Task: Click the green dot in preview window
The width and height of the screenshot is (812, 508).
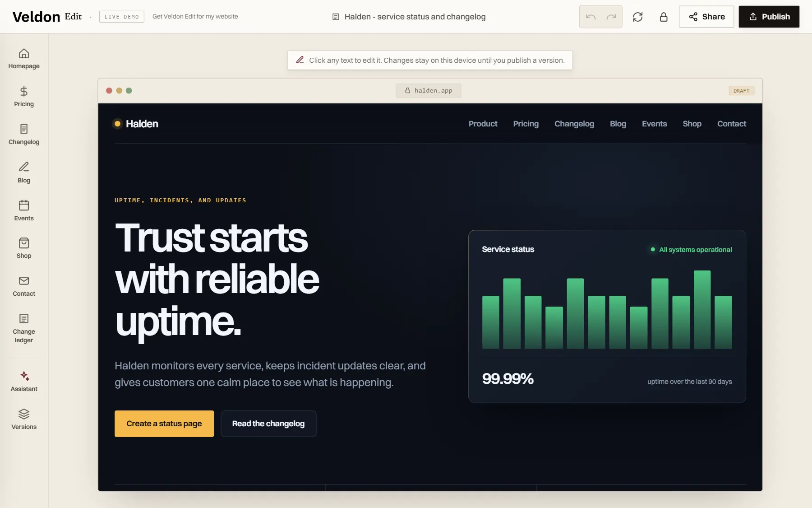Action: [129, 90]
